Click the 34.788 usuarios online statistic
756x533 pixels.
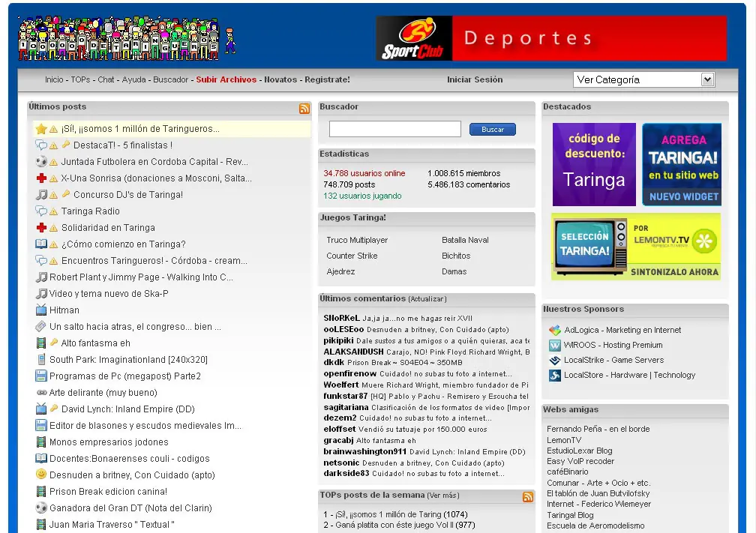pos(364,173)
